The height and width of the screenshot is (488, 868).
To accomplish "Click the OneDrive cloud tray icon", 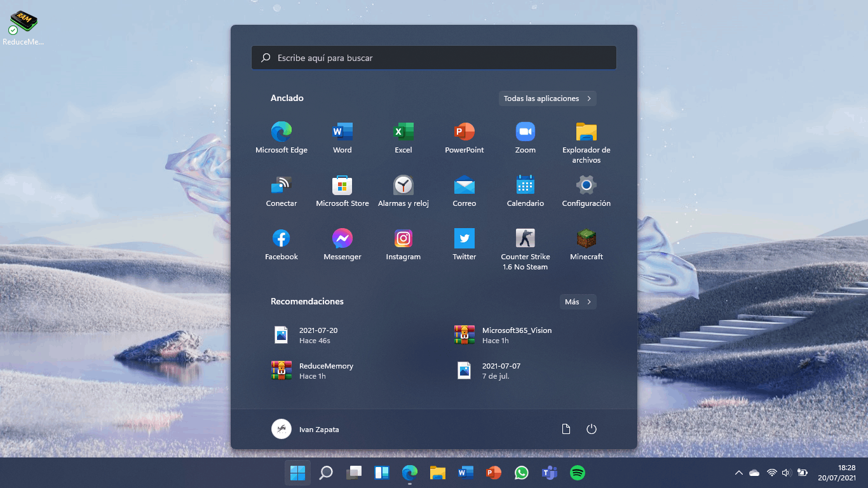I will 754,473.
